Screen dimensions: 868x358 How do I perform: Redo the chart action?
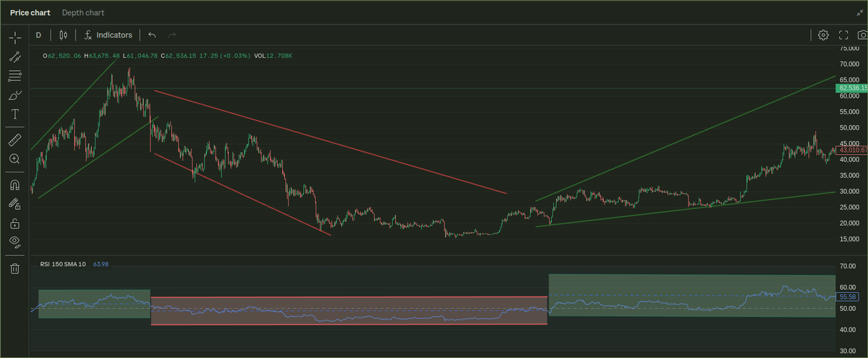172,35
